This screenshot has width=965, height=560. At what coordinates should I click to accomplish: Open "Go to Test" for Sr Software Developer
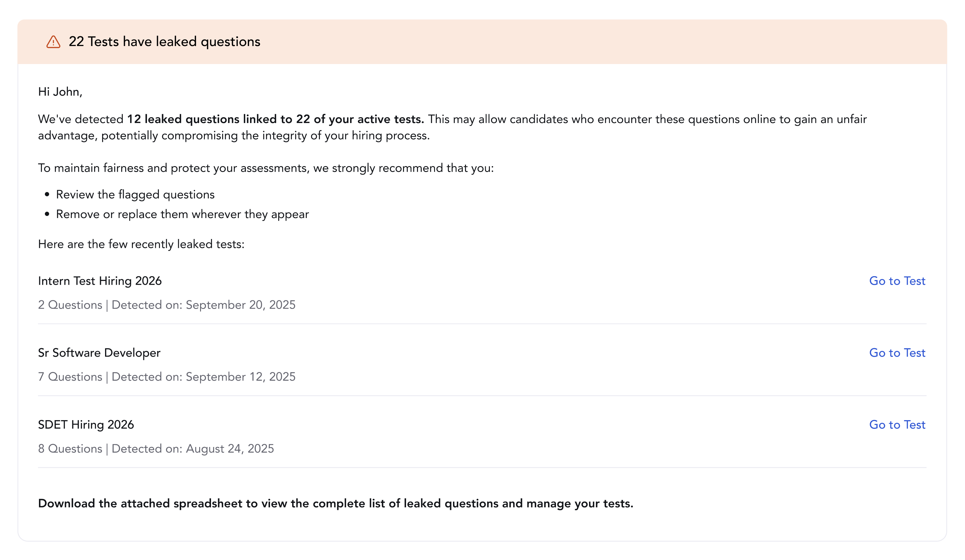[x=897, y=353]
